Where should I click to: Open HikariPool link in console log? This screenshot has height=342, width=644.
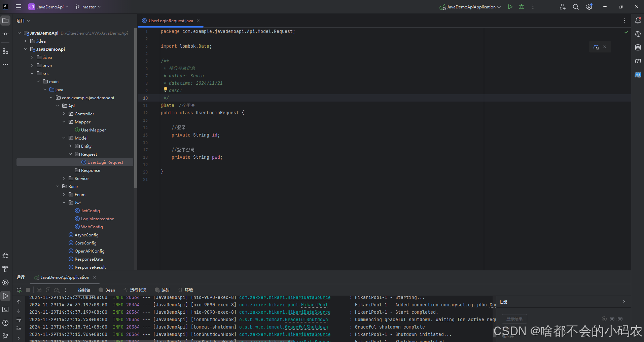(314, 305)
